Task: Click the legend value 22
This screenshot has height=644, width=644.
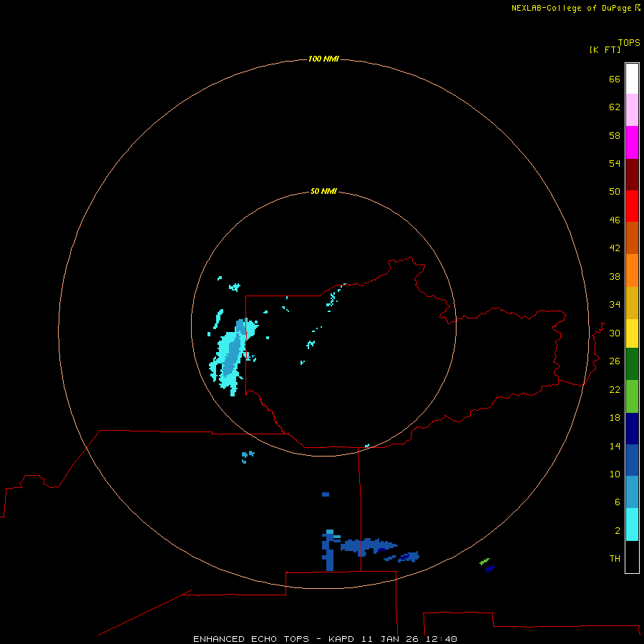Action: [615, 389]
